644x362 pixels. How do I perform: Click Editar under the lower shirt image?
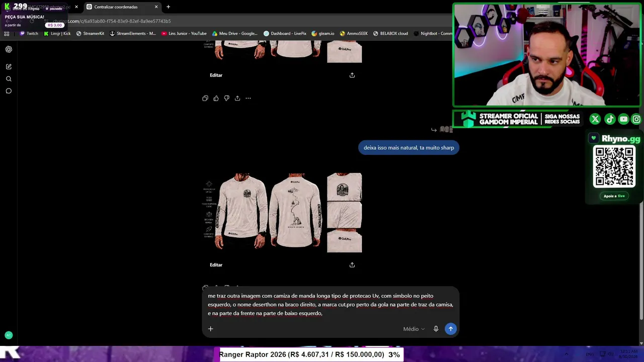216,265
